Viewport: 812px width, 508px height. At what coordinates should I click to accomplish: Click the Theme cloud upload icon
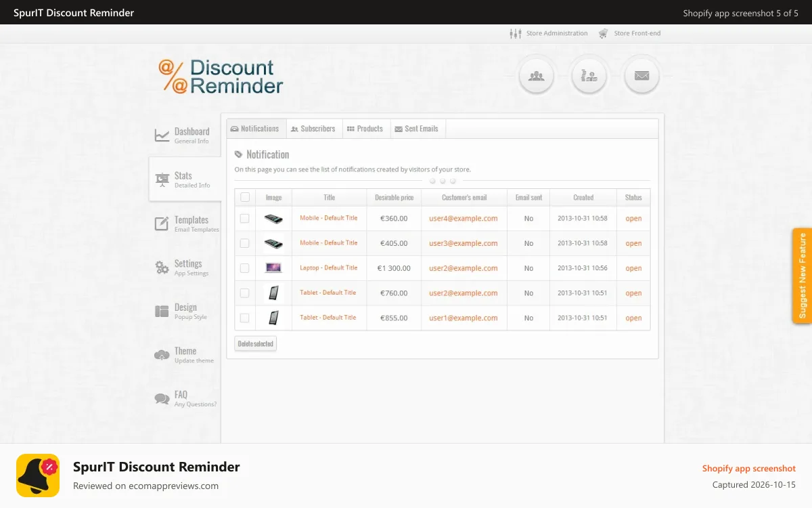[x=162, y=355]
